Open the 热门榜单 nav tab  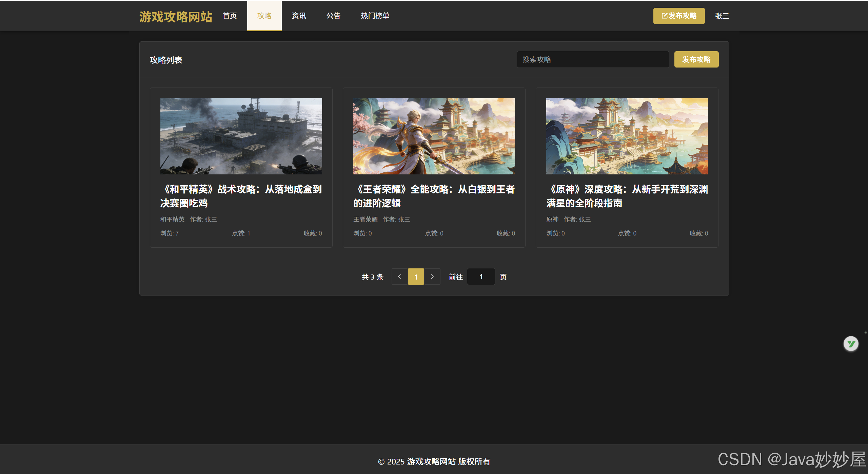click(375, 16)
